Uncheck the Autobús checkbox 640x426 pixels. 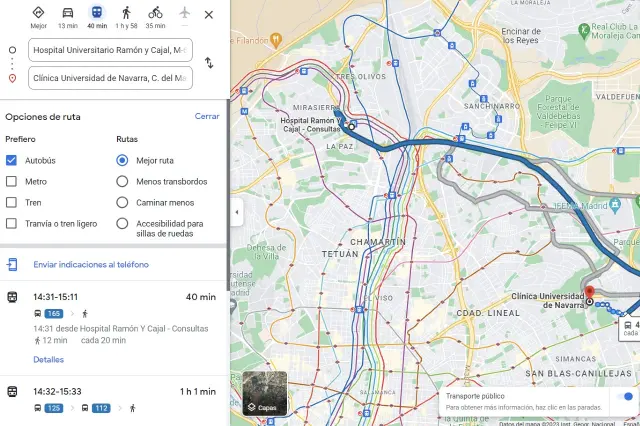(12, 160)
